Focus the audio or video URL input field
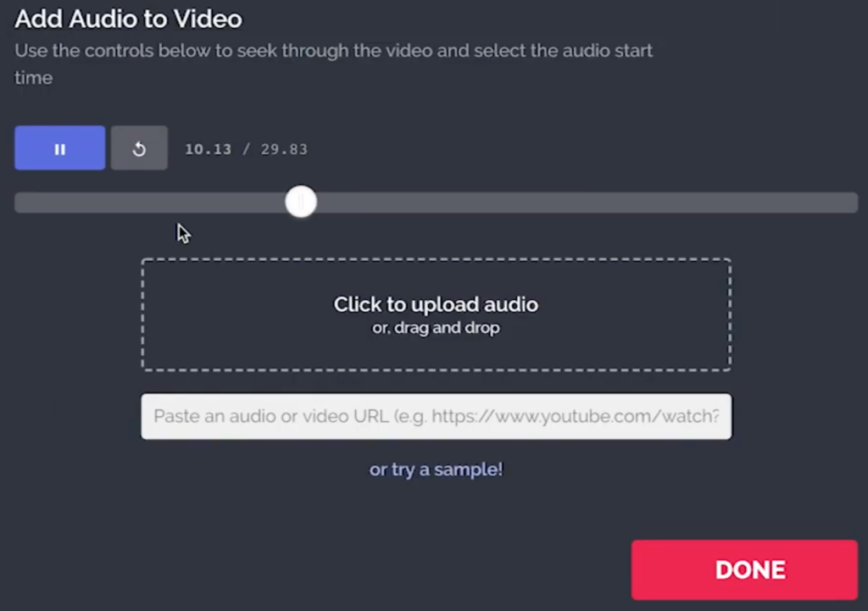The height and width of the screenshot is (611, 868). 437,416
